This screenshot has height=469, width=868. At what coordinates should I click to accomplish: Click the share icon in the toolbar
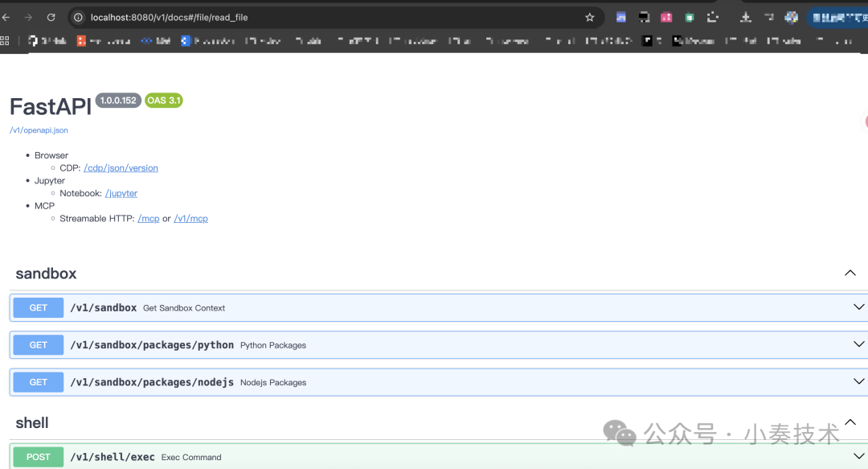pyautogui.click(x=768, y=17)
